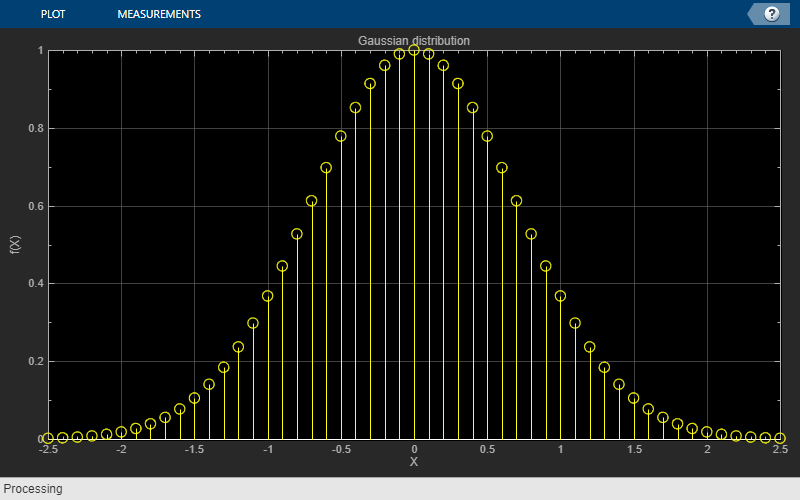Screen dimensions: 800x500
Task: Switch to the MEASUREMENTS tab
Action: point(159,14)
